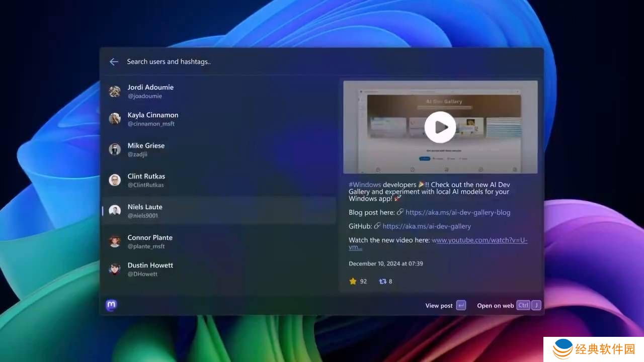Image resolution: width=644 pixels, height=362 pixels.
Task: Click the December 10, 2024 timestamp
Action: click(x=385, y=263)
